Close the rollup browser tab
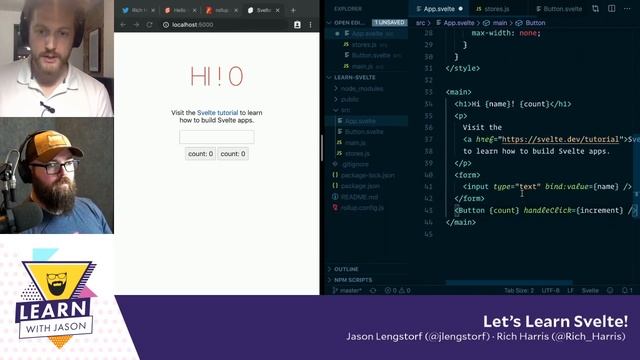 click(x=236, y=10)
